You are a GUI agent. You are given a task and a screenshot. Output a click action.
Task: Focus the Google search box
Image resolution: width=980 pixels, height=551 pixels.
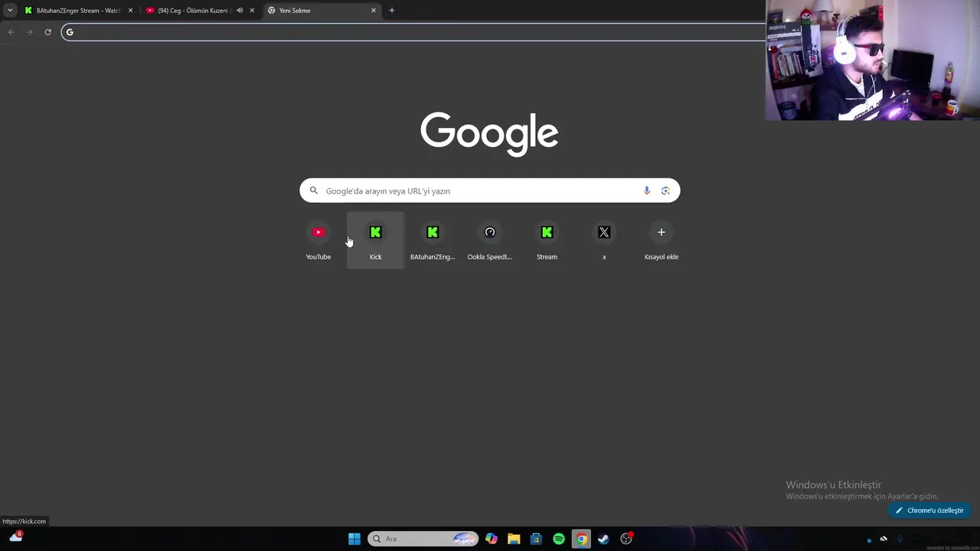(x=489, y=191)
